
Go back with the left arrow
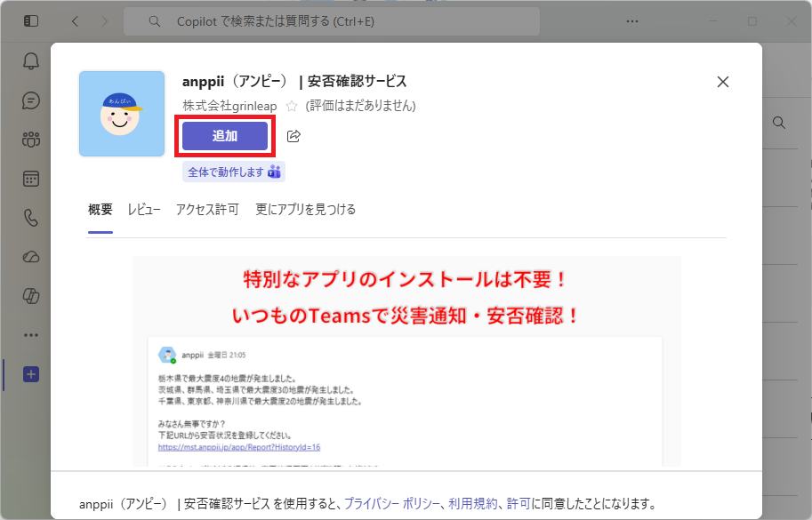click(76, 21)
